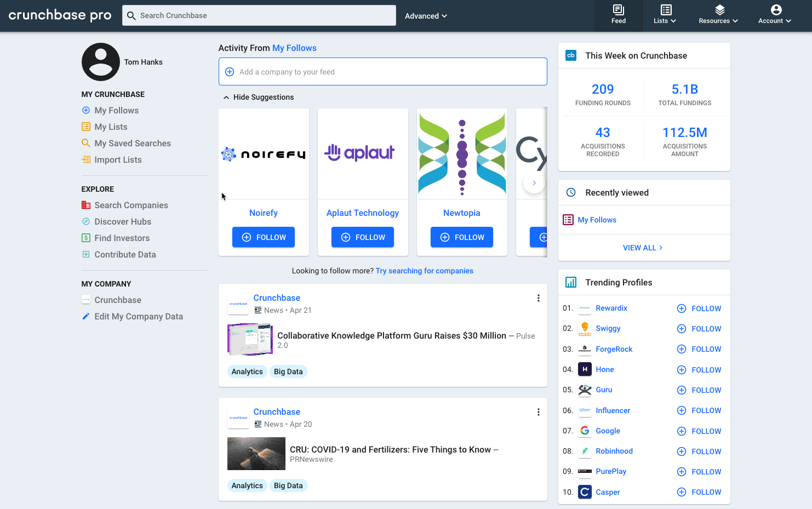This screenshot has height=509, width=812.
Task: Click the crunchbase pro logo
Action: point(60,15)
